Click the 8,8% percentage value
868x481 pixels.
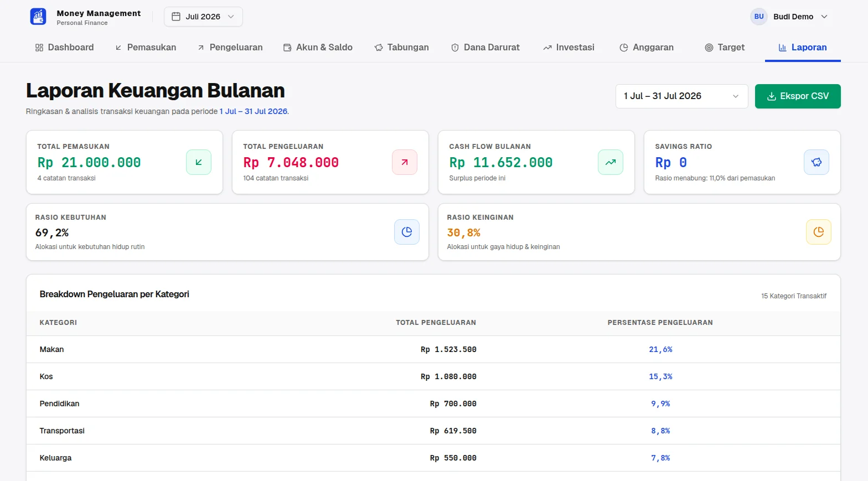660,431
